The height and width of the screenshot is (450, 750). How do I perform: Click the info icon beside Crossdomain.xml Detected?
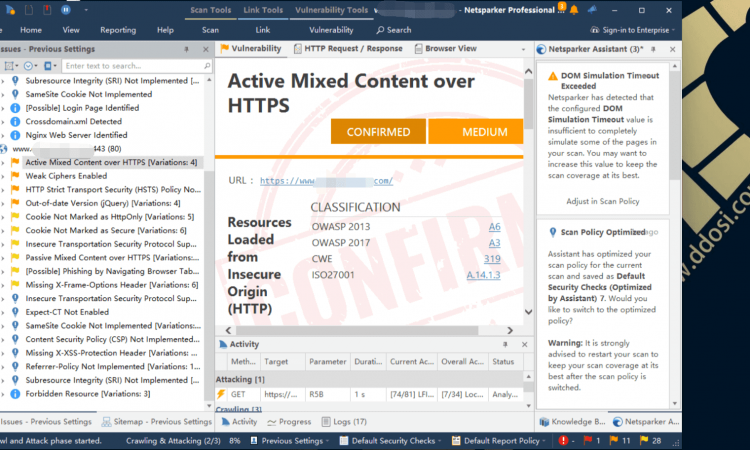click(15, 121)
